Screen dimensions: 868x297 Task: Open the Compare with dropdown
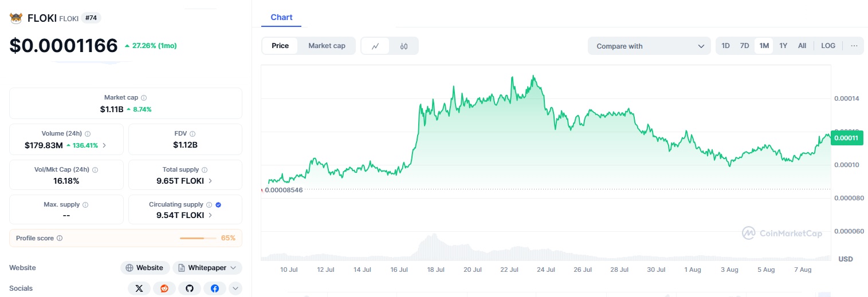(x=649, y=46)
